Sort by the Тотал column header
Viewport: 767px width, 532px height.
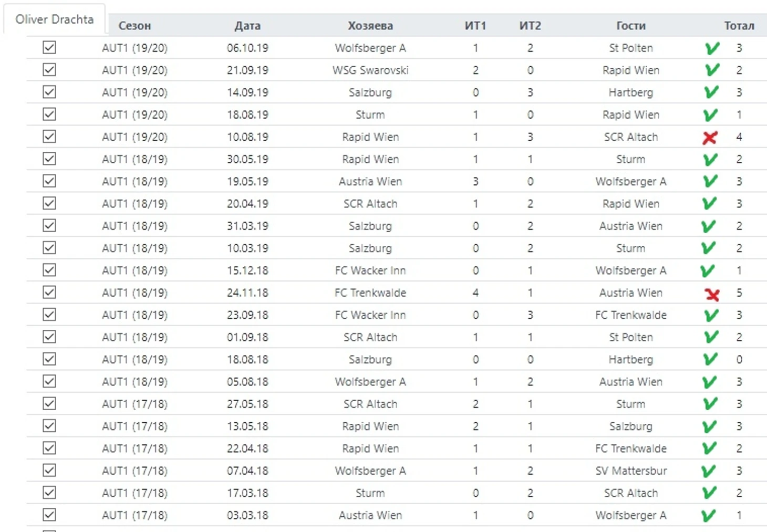click(x=739, y=26)
